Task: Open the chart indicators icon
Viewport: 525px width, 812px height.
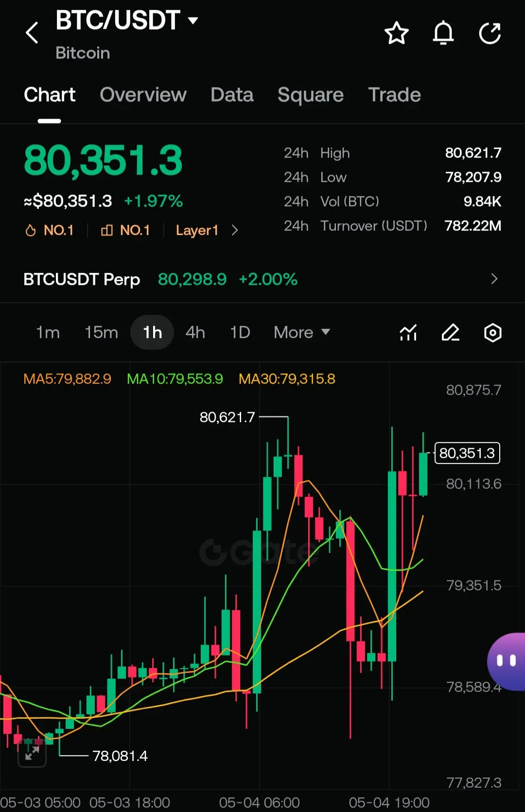Action: [408, 333]
